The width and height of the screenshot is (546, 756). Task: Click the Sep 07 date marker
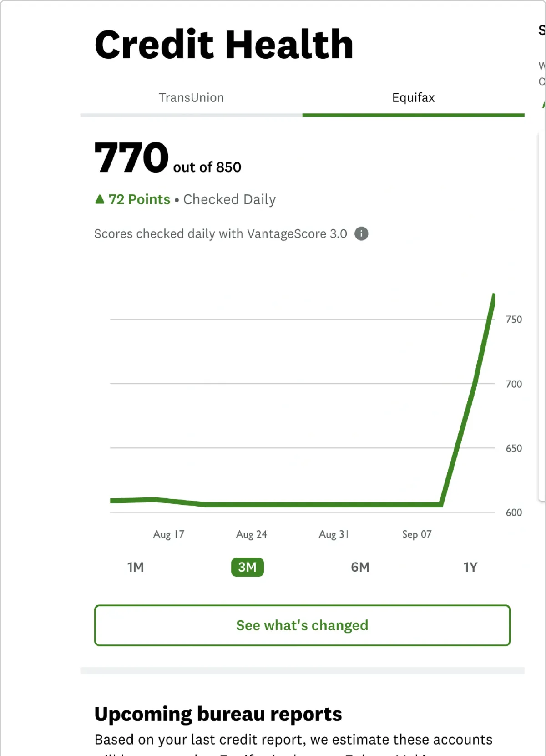417,534
